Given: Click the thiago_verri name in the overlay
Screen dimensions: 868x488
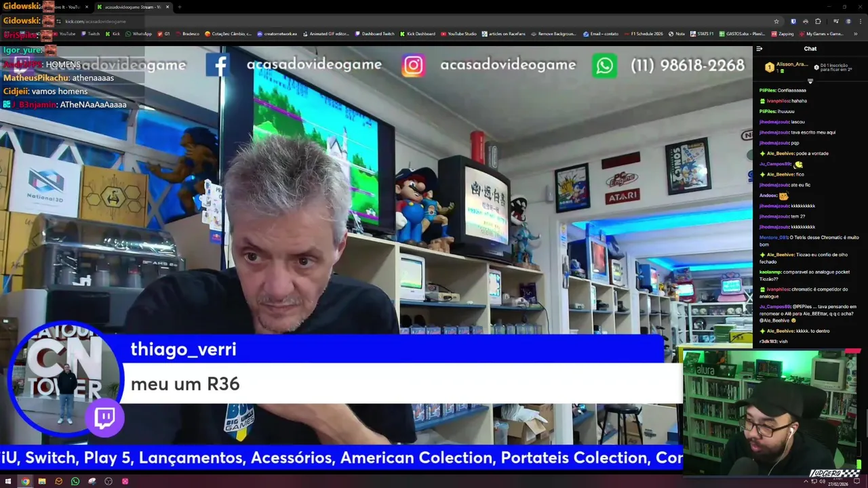Looking at the screenshot, I should (183, 349).
